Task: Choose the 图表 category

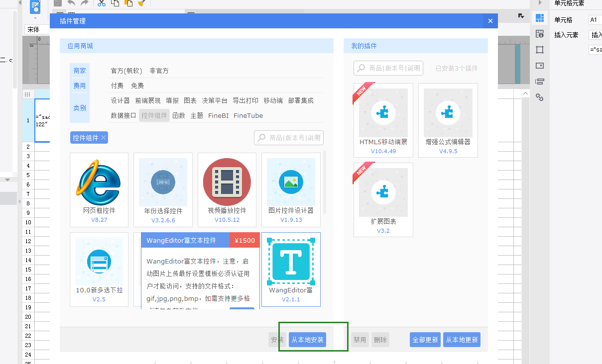Action: [x=190, y=100]
